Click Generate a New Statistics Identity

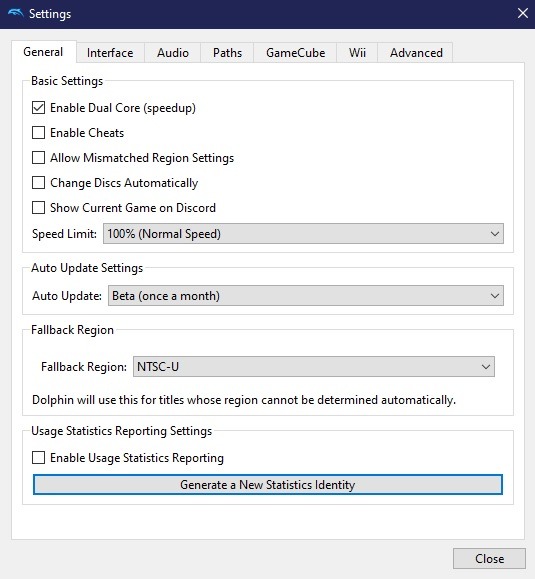point(268,484)
